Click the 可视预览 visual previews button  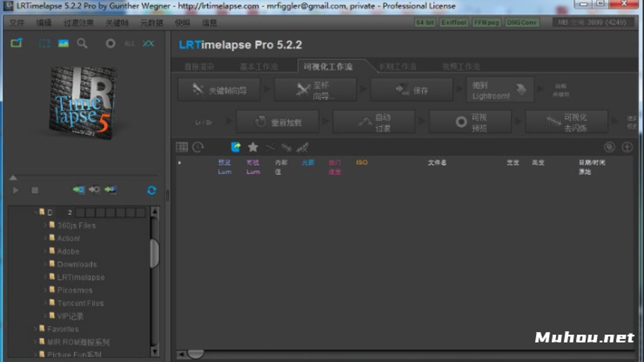[x=470, y=122]
